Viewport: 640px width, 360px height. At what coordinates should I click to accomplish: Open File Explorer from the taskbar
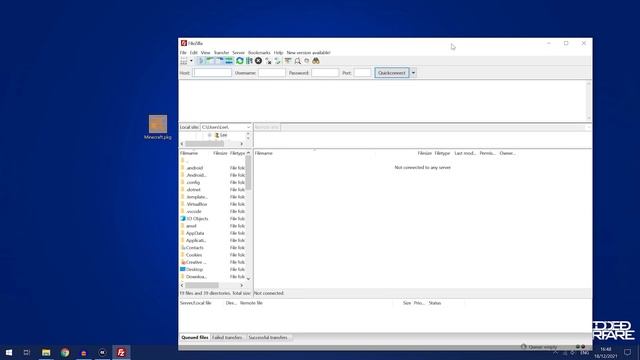point(46,352)
